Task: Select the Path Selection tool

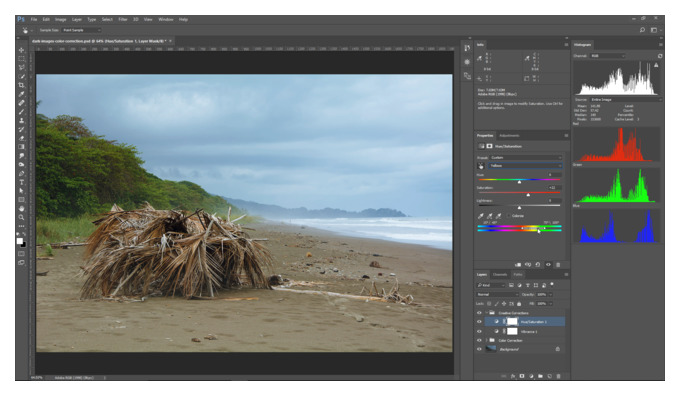Action: point(21,191)
